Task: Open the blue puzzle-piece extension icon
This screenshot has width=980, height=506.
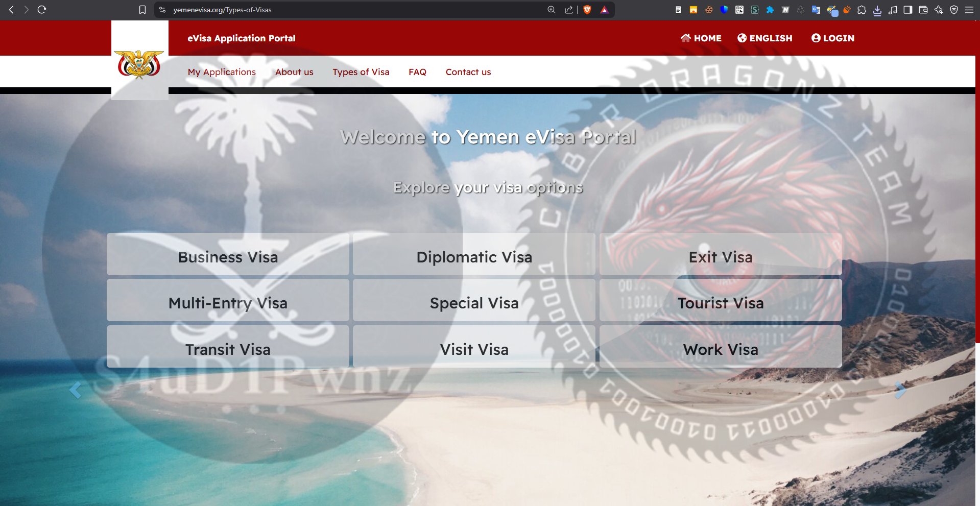Action: coord(770,10)
